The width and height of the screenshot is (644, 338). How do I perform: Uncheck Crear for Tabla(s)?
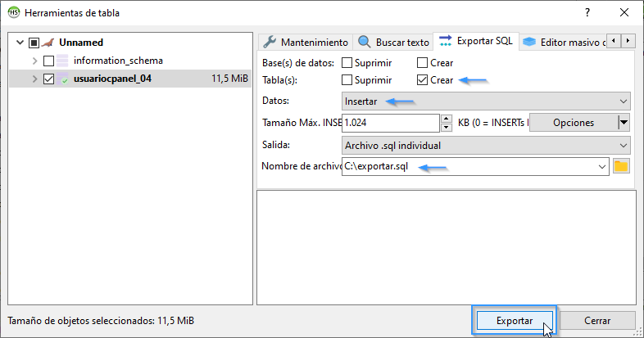tap(422, 80)
